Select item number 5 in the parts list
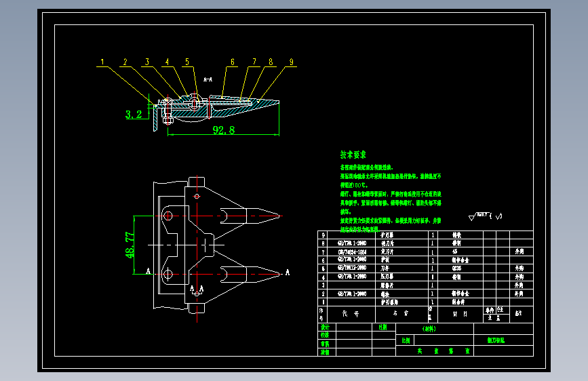Image resolution: width=588 pixels, height=381 pixels. pyautogui.click(x=324, y=268)
